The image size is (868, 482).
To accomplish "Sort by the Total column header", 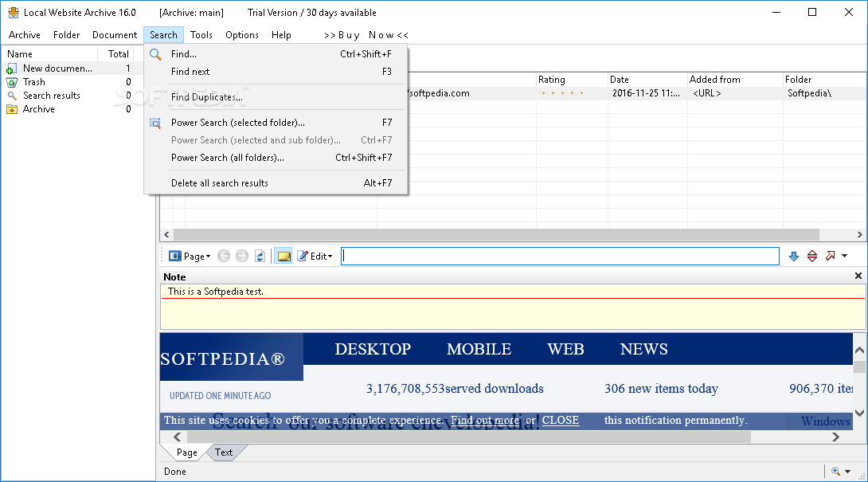I will (115, 53).
